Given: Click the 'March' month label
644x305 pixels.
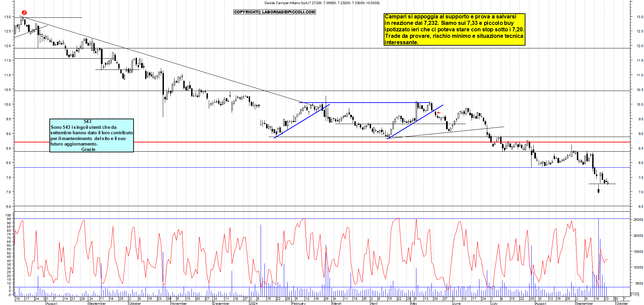Looking at the screenshot, I should point(337,303).
